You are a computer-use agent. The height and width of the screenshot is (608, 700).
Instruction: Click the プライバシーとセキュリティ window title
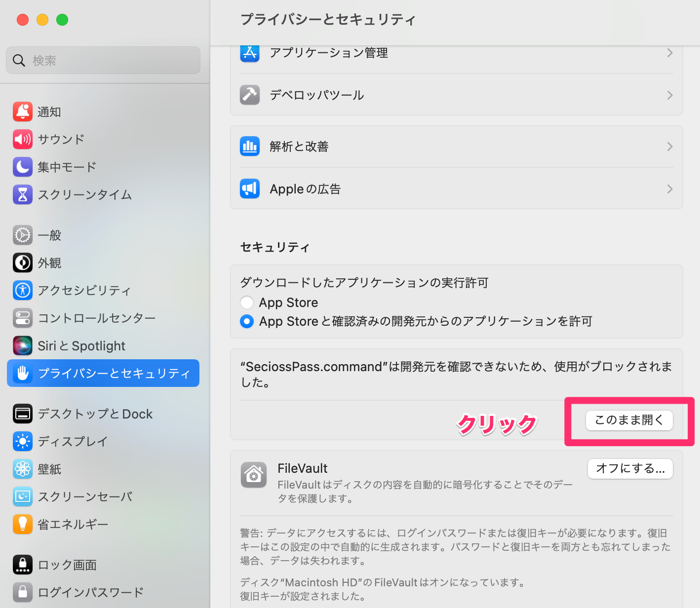[x=328, y=20]
